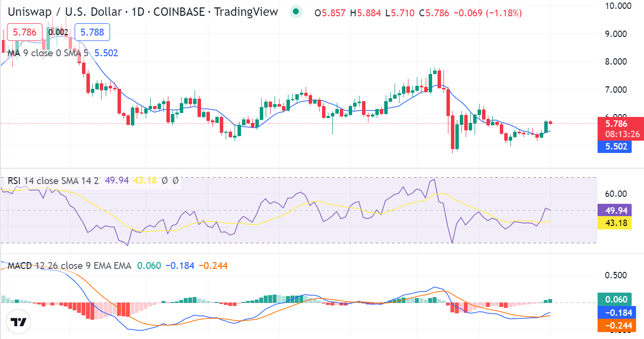Click the orange −0.244 value in MACD legend
644x339 pixels.
(213, 266)
